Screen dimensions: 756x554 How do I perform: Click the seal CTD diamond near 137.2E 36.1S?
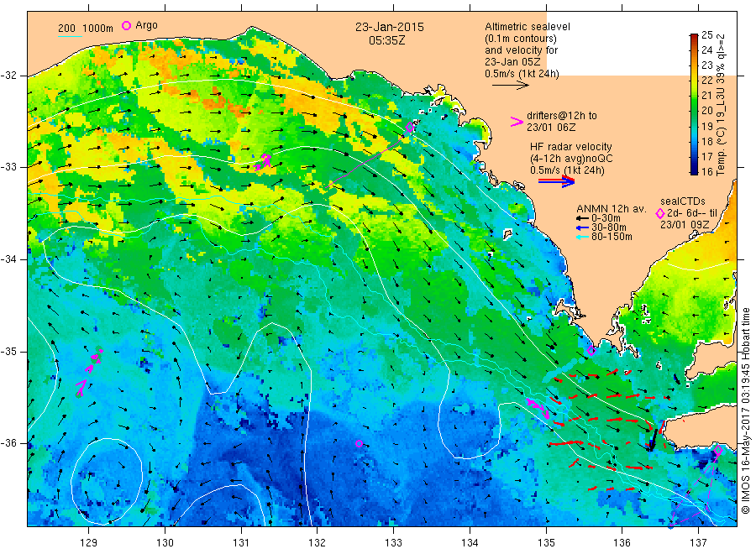pyautogui.click(x=718, y=451)
